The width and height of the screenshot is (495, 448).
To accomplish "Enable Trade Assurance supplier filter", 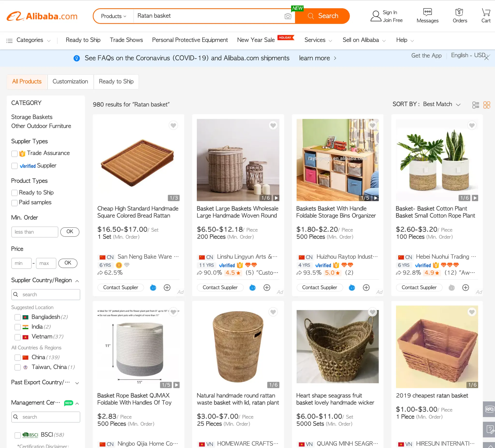I will pyautogui.click(x=15, y=154).
